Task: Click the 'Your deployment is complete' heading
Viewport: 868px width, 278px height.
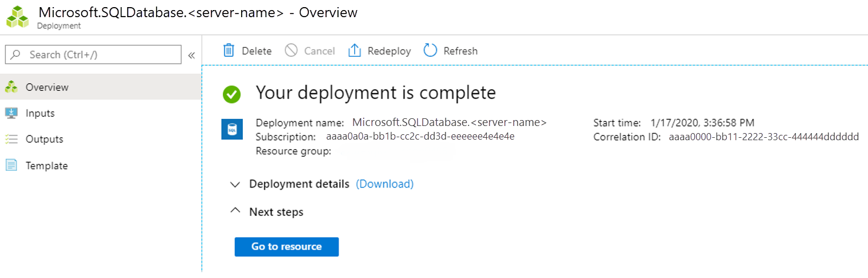Action: click(376, 93)
